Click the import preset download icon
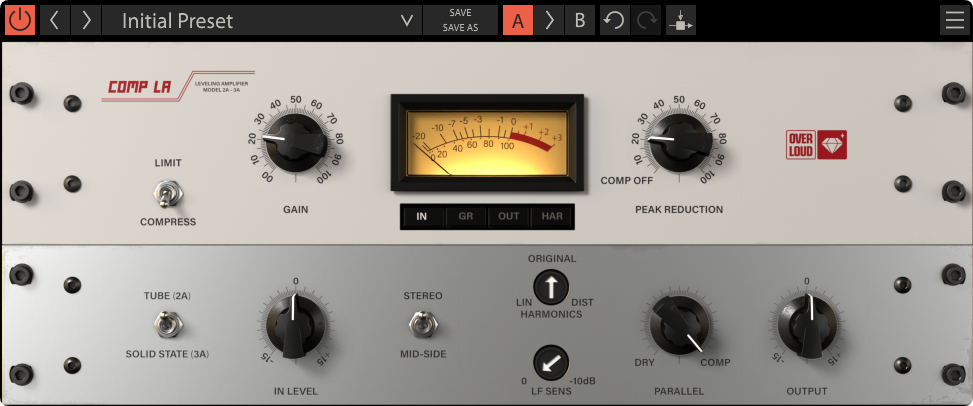This screenshot has height=406, width=973. pos(680,20)
